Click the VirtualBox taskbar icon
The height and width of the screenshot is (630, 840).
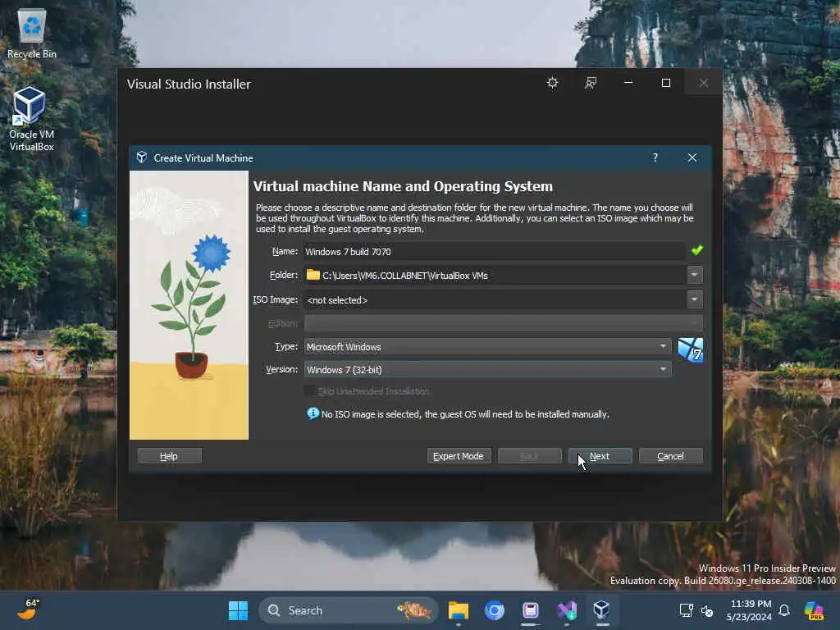tap(601, 610)
